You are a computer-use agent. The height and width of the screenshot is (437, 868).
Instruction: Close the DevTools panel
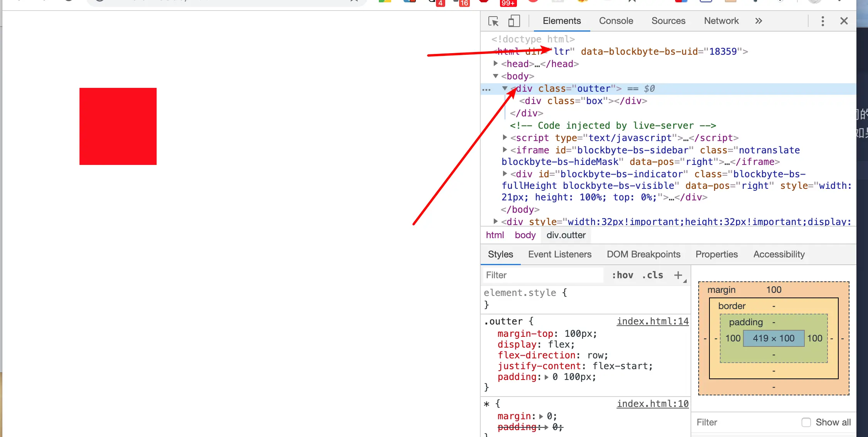click(x=844, y=21)
